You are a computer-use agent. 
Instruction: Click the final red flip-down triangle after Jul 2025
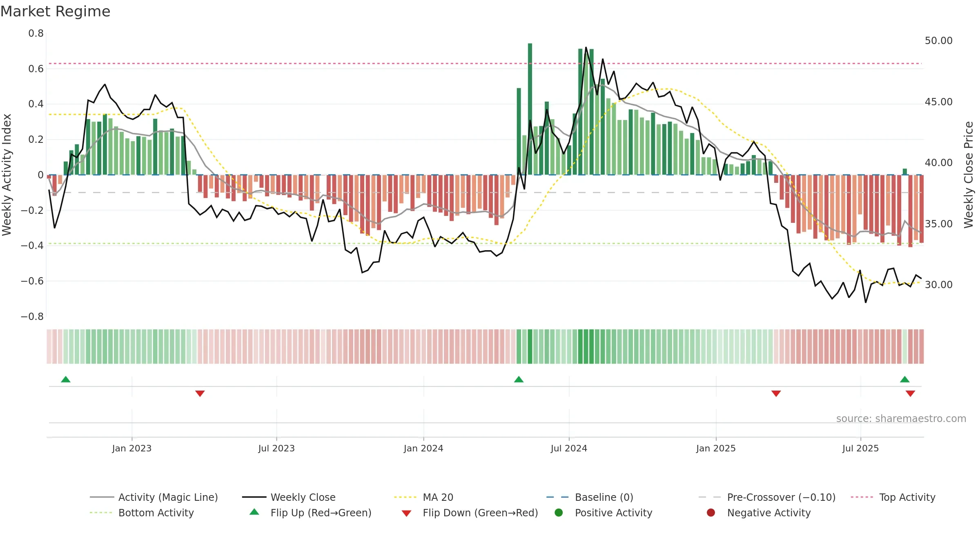coord(910,393)
